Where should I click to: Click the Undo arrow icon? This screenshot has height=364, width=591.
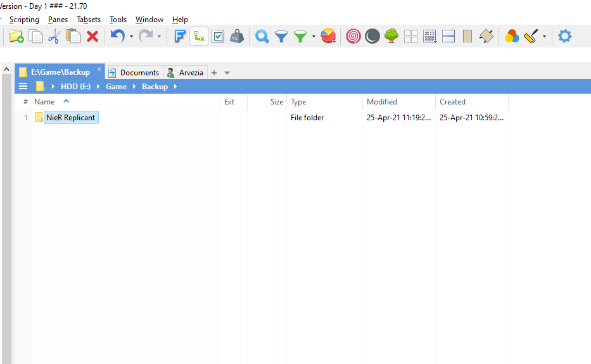coord(117,36)
